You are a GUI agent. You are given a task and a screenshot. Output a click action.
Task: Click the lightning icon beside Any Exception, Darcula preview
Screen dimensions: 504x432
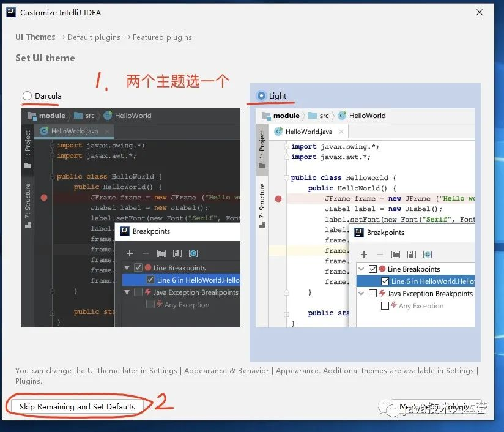[x=160, y=304]
